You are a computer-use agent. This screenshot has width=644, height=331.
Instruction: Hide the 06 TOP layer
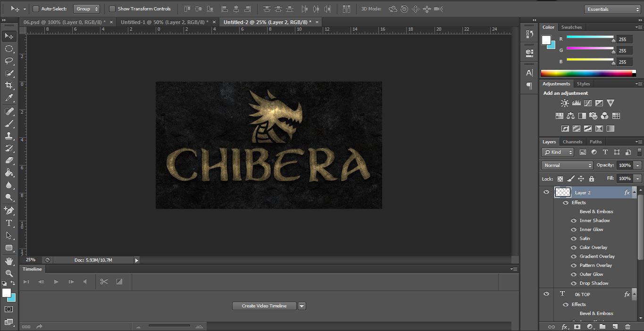click(x=546, y=294)
